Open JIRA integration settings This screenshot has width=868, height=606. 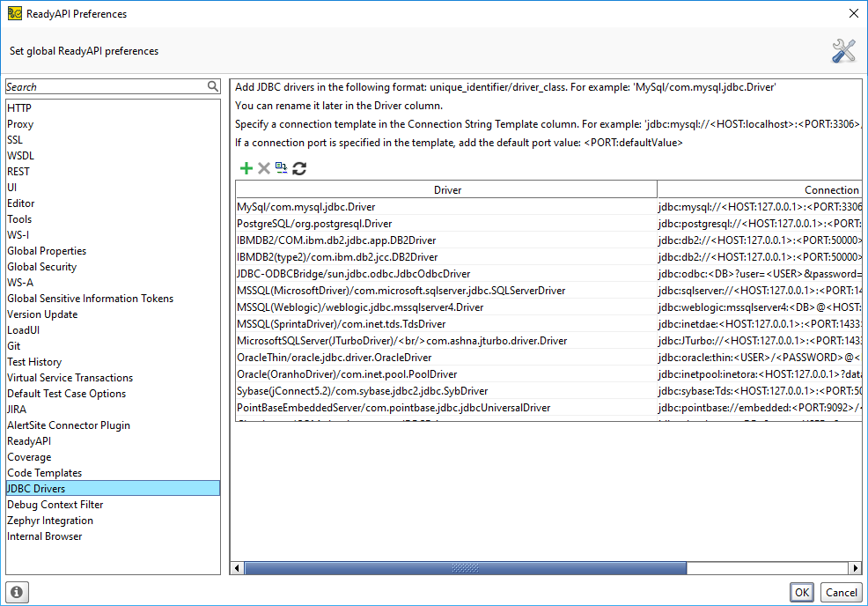pyautogui.click(x=17, y=409)
